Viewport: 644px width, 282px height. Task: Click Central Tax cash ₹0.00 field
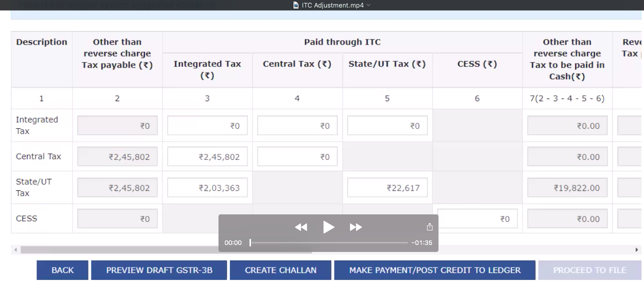click(x=567, y=157)
